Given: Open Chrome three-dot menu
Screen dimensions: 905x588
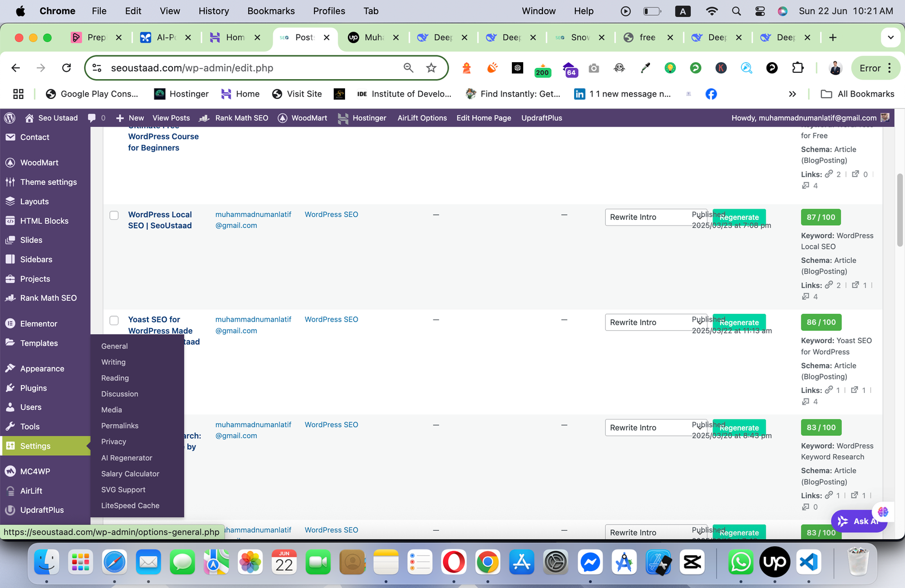Looking at the screenshot, I should coord(890,68).
